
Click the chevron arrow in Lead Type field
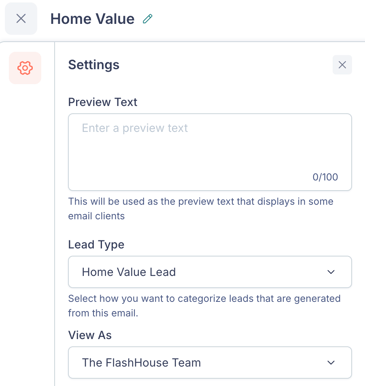click(x=331, y=272)
